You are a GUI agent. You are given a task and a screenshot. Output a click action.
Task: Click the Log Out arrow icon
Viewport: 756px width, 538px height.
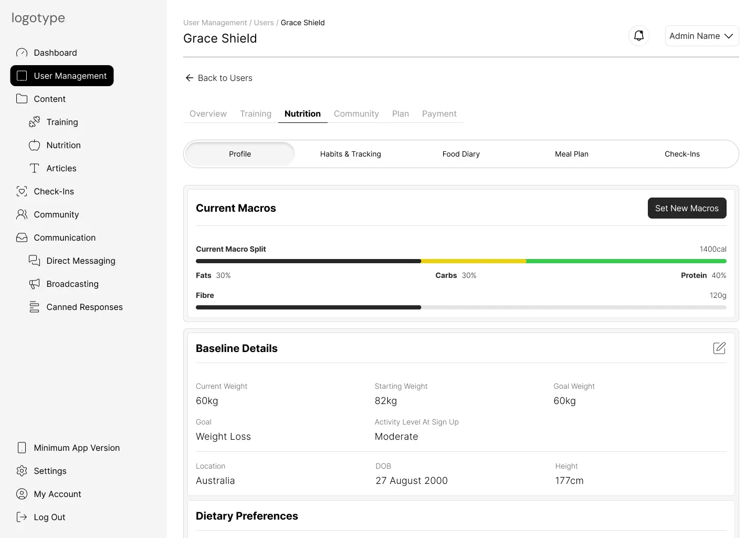pyautogui.click(x=22, y=517)
